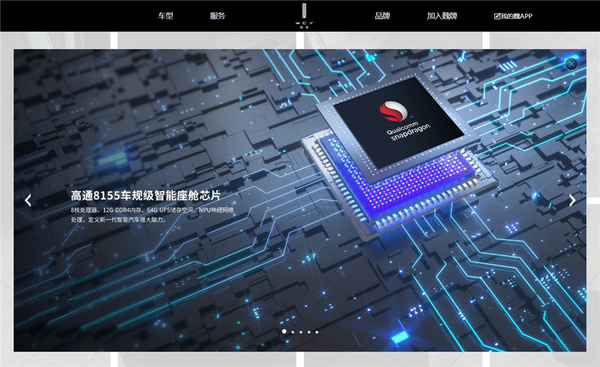Click the dimmed page background beside the lightbox
This screenshot has width=600, height=367.
[x=7, y=199]
